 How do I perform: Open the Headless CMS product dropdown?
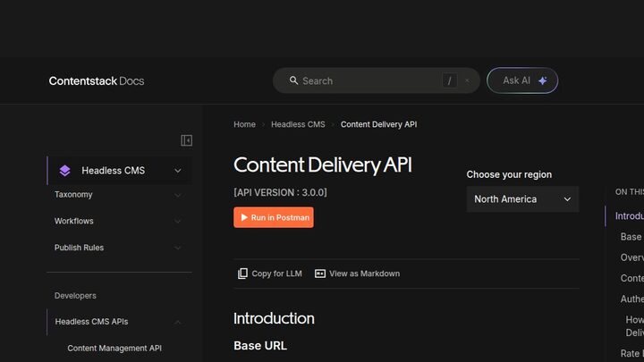tap(120, 171)
